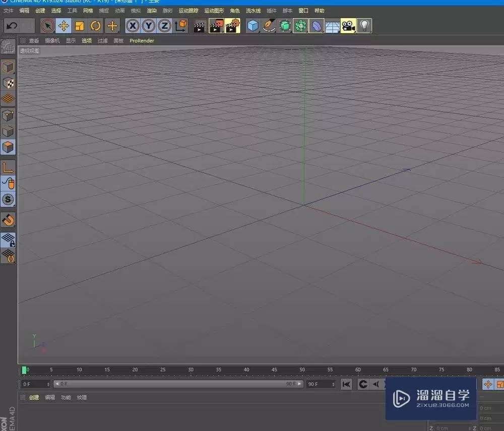Select the orange Workplane mode icon
Screen dimensions: 504x431
pyautogui.click(x=8, y=99)
